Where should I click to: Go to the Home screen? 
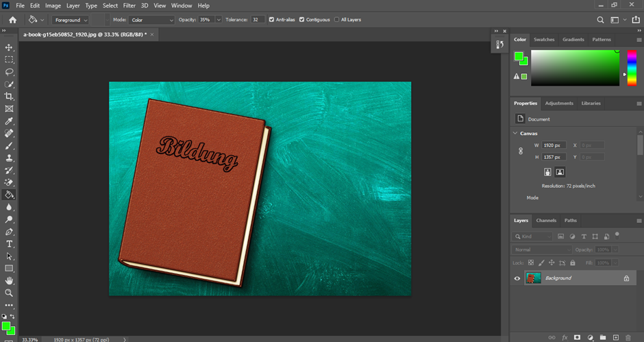click(13, 20)
